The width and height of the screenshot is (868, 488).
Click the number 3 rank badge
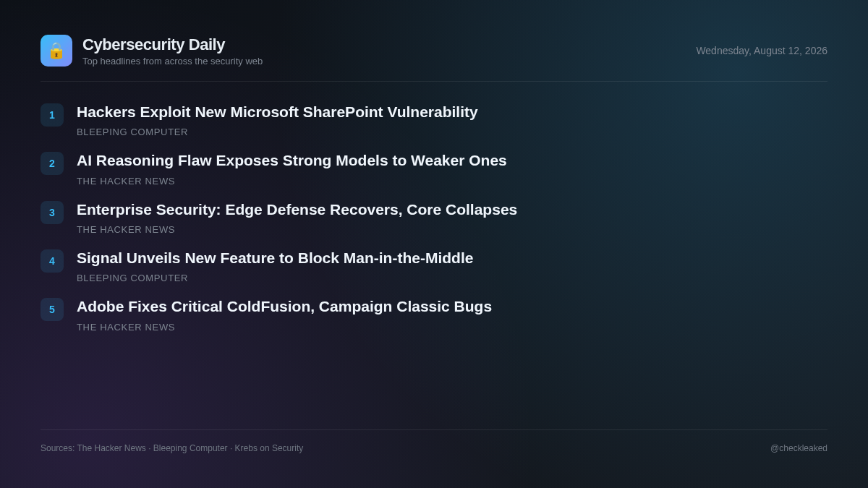pos(52,213)
